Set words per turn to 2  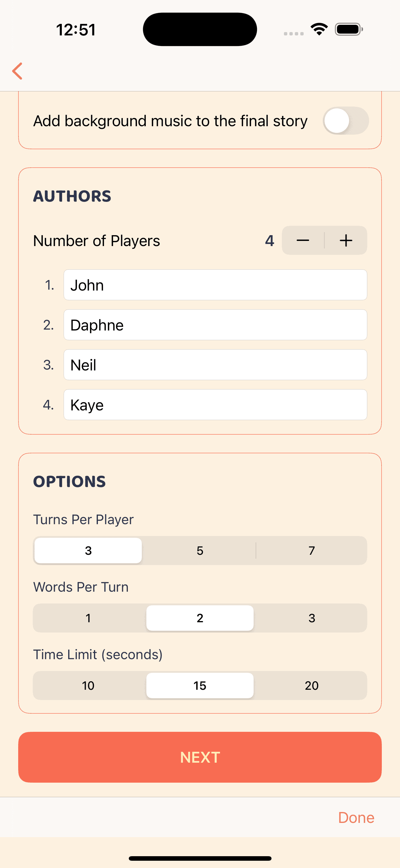(x=200, y=618)
